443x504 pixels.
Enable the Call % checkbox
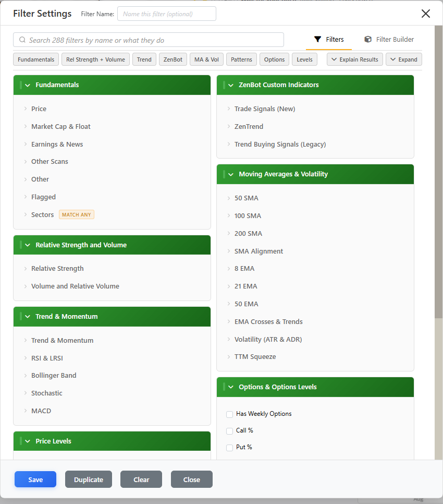[x=229, y=431]
